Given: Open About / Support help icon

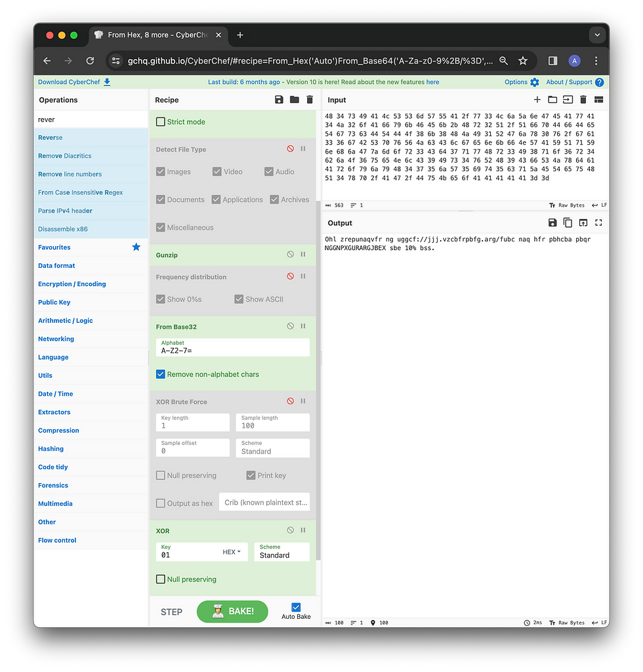Looking at the screenshot, I should pos(599,82).
